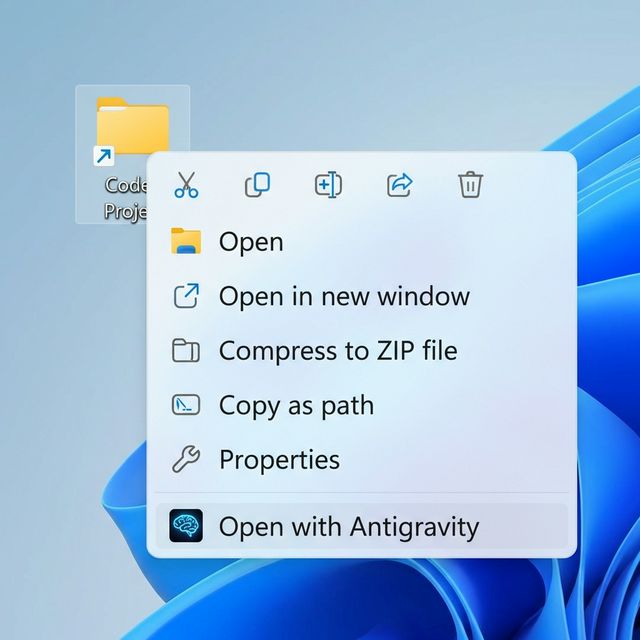Click the Copy icon in context menu

[x=258, y=185]
